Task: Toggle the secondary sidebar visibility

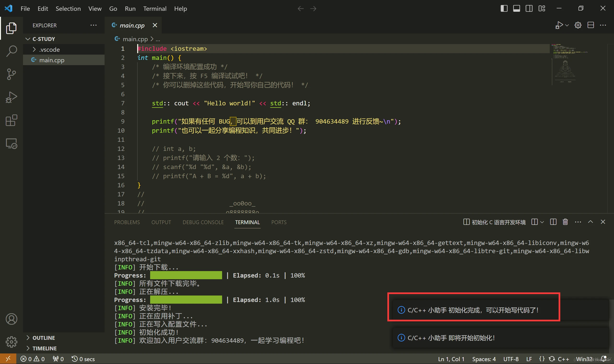Action: 529,8
